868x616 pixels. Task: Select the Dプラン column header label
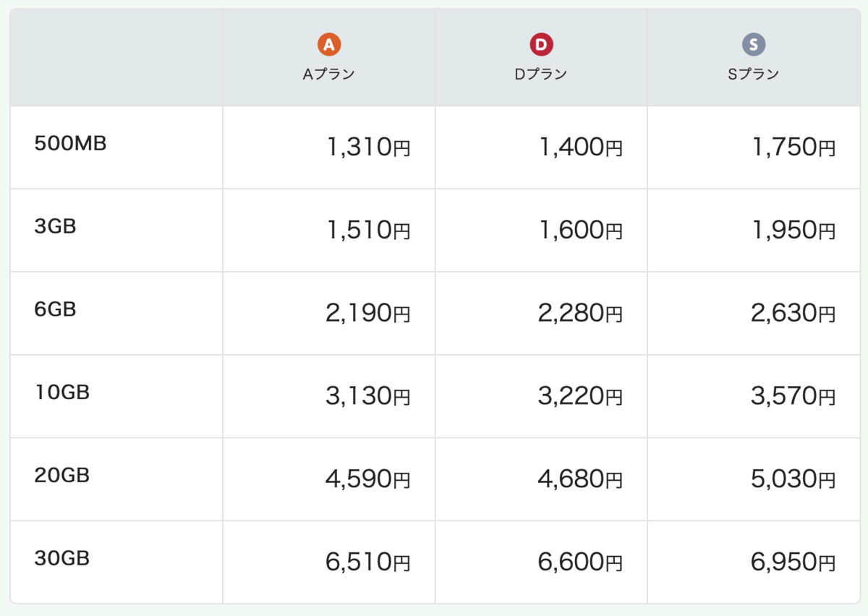tap(541, 74)
